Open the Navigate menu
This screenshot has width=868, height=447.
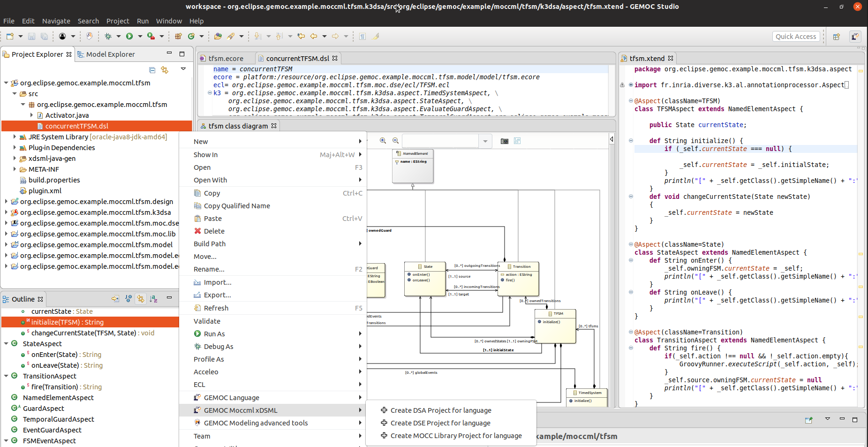coord(56,21)
